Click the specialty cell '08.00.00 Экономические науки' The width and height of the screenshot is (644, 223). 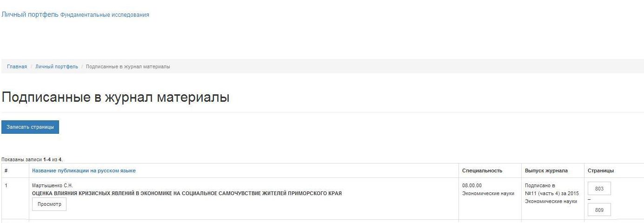(488, 190)
